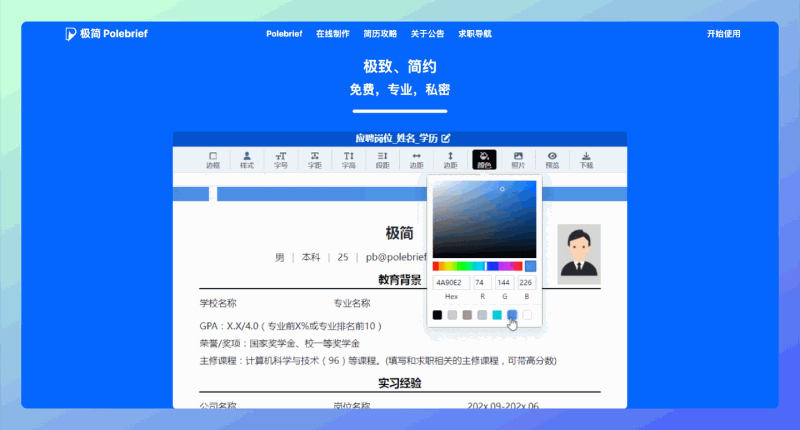Click the 开始使用 button

click(x=723, y=34)
